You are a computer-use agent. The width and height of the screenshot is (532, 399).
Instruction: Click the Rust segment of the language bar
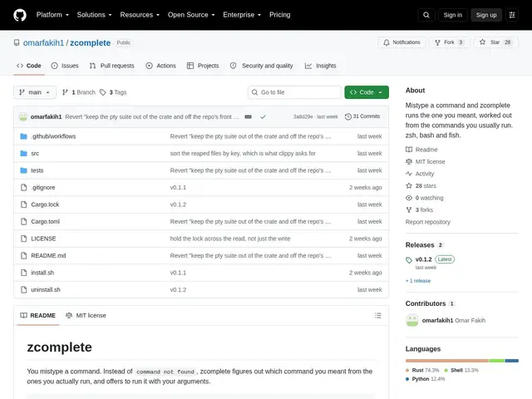tap(447, 361)
